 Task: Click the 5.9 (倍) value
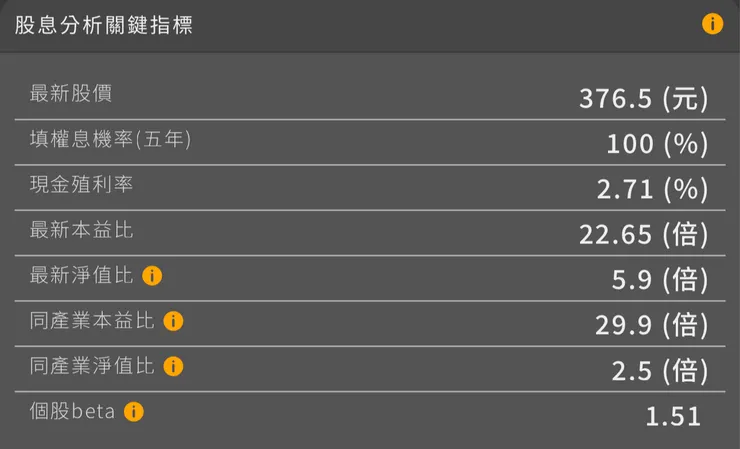tap(659, 280)
